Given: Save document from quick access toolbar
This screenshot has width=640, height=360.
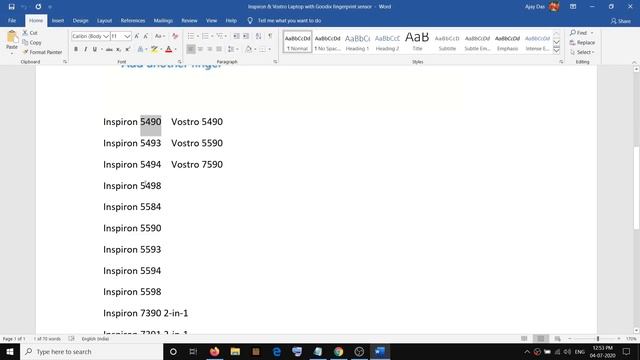Looking at the screenshot, I should coord(11,7).
